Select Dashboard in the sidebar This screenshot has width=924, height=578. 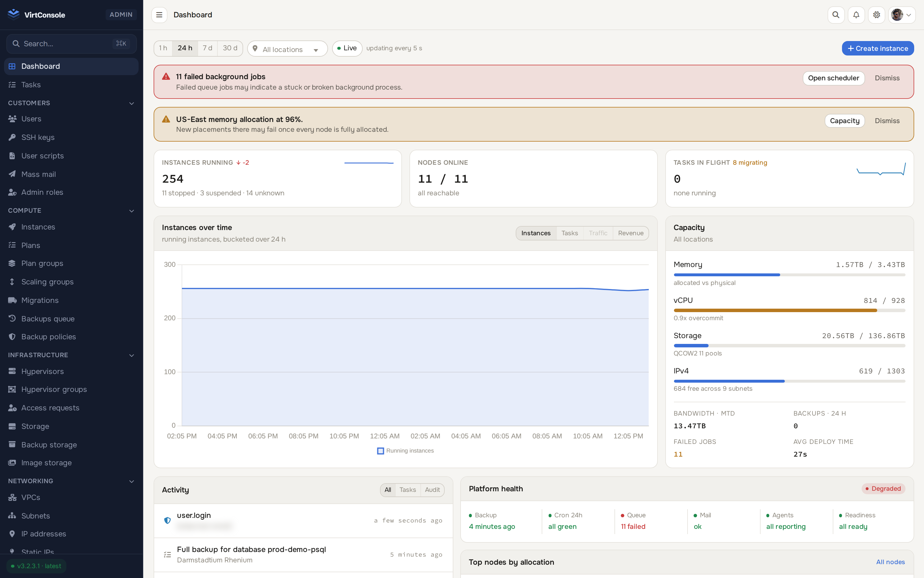tap(71, 66)
